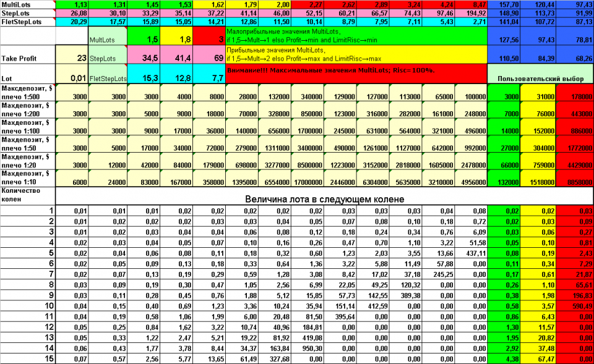Click the 'Величина лота в следующем колене' heading
The image size is (594, 364).
point(325,196)
